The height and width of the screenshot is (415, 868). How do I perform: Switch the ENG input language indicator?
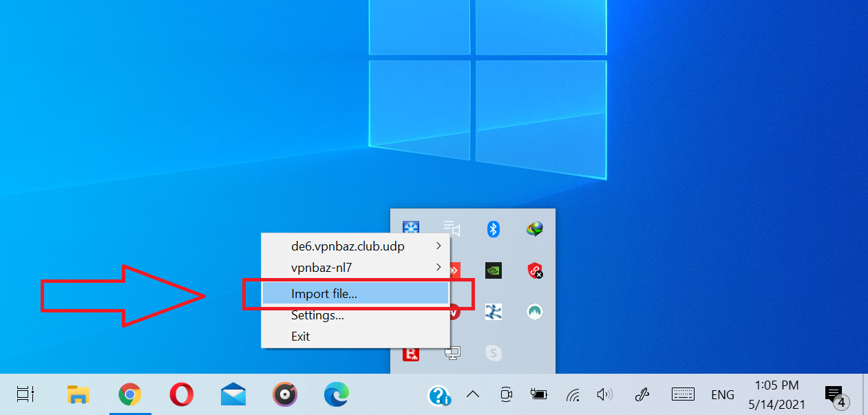pyautogui.click(x=722, y=394)
